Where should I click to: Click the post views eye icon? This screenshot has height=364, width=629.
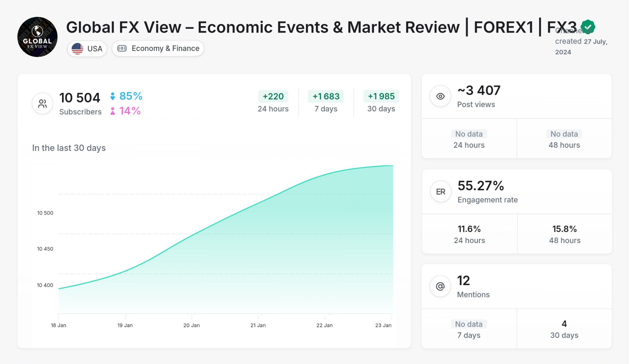coord(440,96)
